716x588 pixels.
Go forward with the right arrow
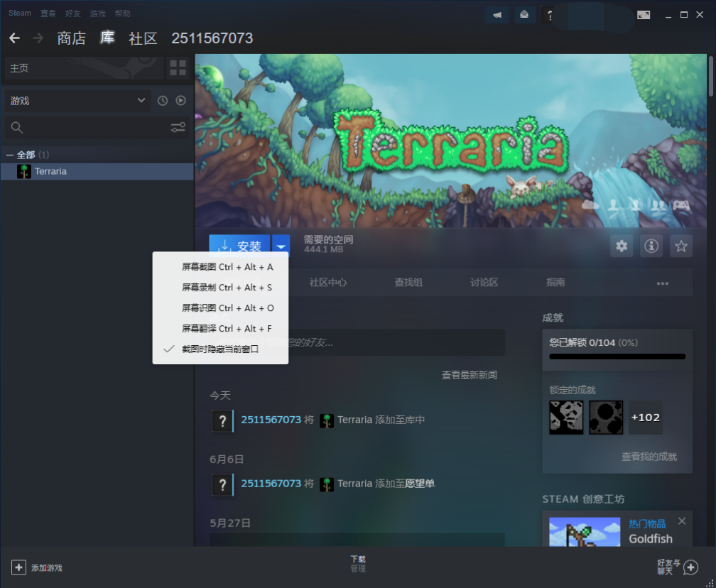(x=38, y=38)
